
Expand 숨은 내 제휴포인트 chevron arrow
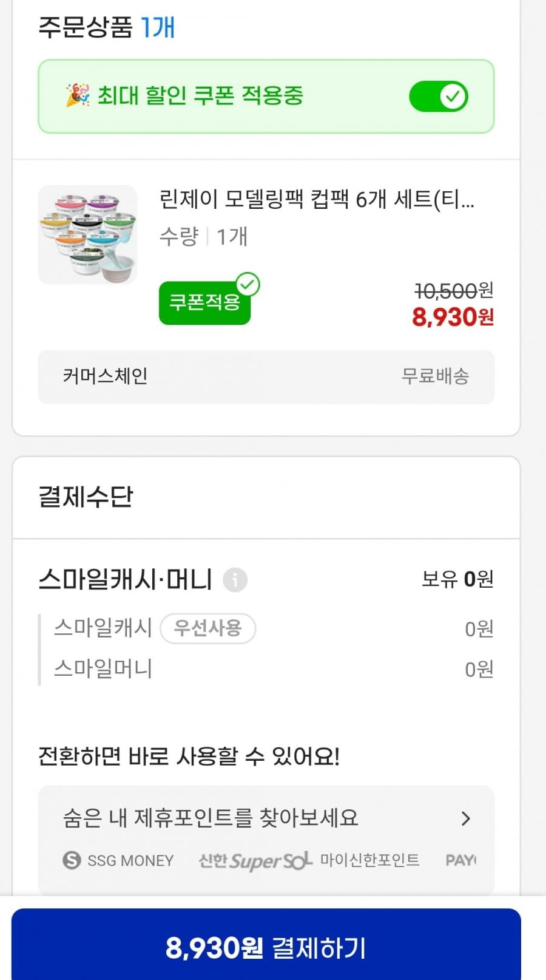pyautogui.click(x=465, y=818)
